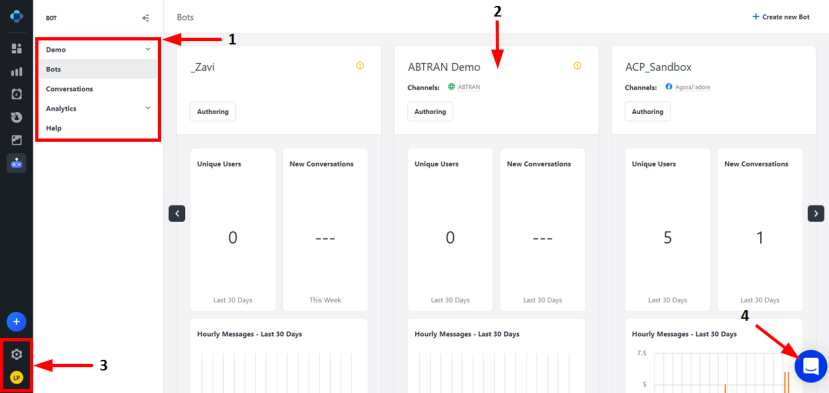Go to previous bot cards arrow
This screenshot has height=393, width=829.
point(177,214)
